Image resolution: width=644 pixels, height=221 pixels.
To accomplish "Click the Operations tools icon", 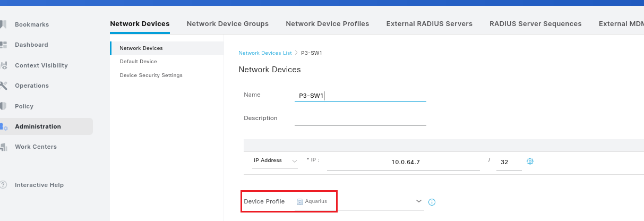I will tap(3, 86).
